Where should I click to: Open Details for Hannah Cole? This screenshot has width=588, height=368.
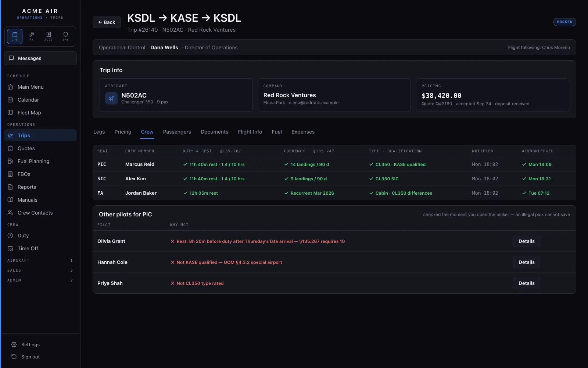point(526,262)
